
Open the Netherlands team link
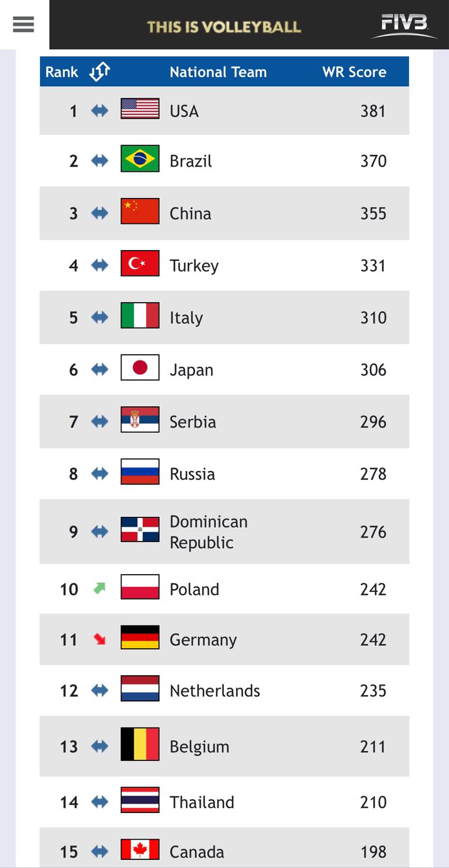(x=215, y=690)
